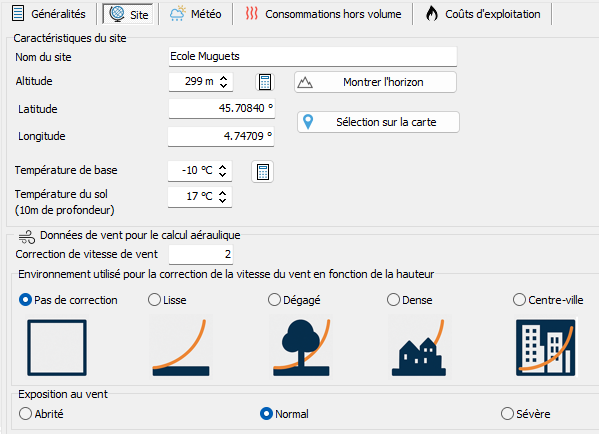Click the Centre-ville buildings image
Viewport: 599px width, 434px height.
tap(546, 348)
